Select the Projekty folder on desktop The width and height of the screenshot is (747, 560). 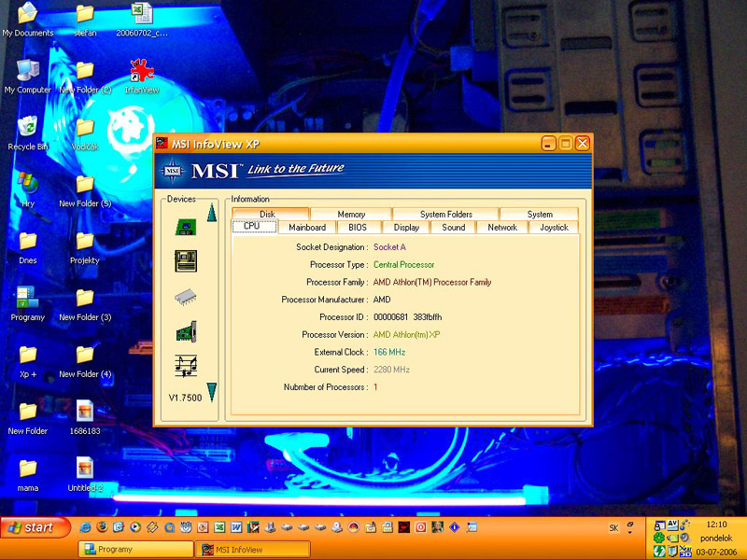pyautogui.click(x=85, y=247)
